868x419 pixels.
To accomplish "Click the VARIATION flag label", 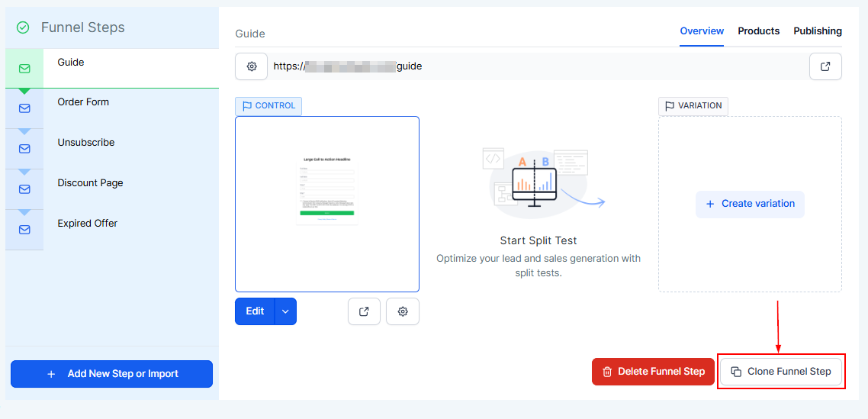I will (x=693, y=106).
